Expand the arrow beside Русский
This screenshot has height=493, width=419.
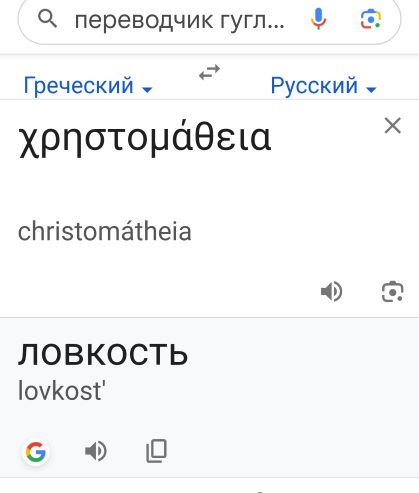[371, 89]
